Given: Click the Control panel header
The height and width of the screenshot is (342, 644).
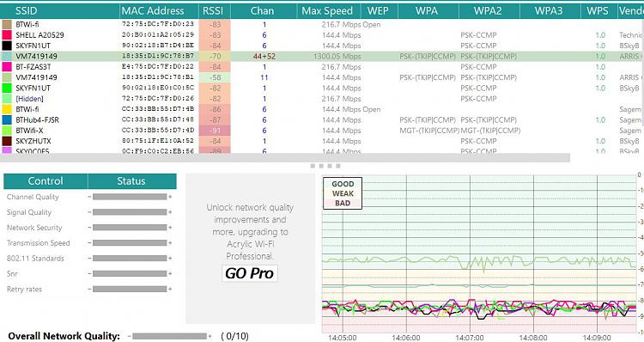Looking at the screenshot, I should click(x=46, y=181).
